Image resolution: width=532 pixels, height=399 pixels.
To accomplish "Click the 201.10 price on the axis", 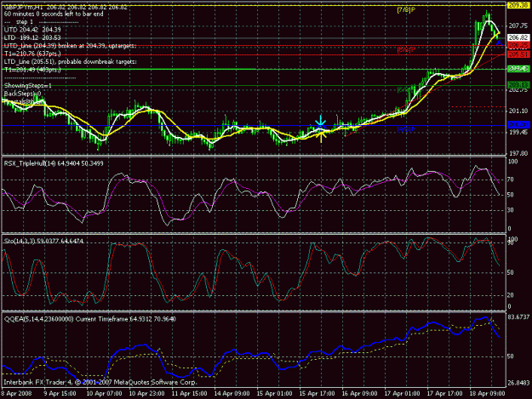I will click(x=518, y=111).
